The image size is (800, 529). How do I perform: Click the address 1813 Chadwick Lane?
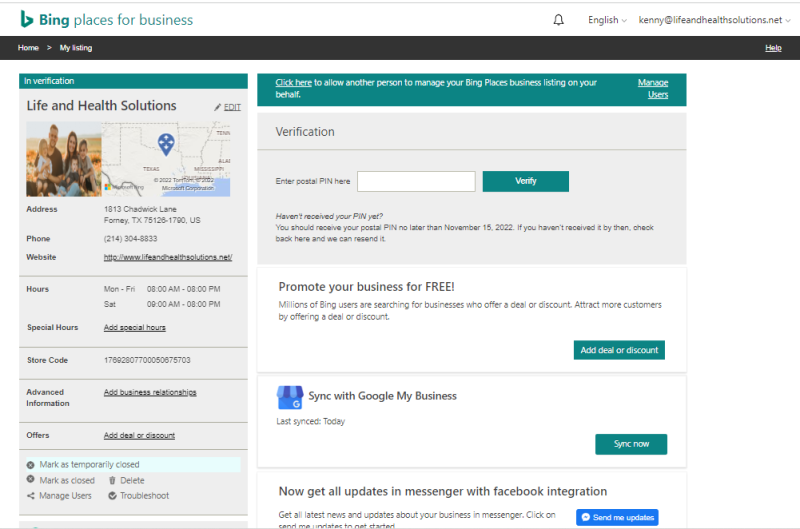pos(140,209)
